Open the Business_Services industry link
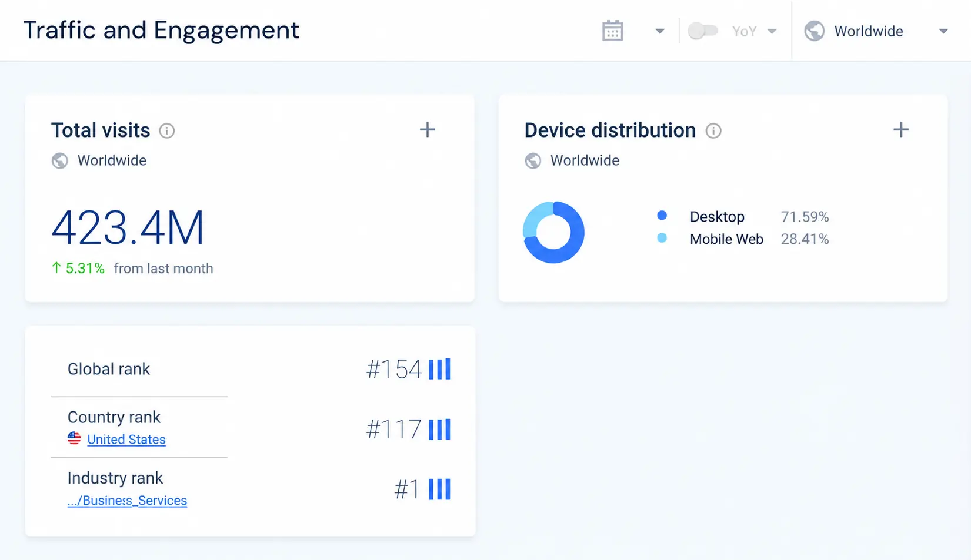This screenshot has height=560, width=971. tap(127, 501)
